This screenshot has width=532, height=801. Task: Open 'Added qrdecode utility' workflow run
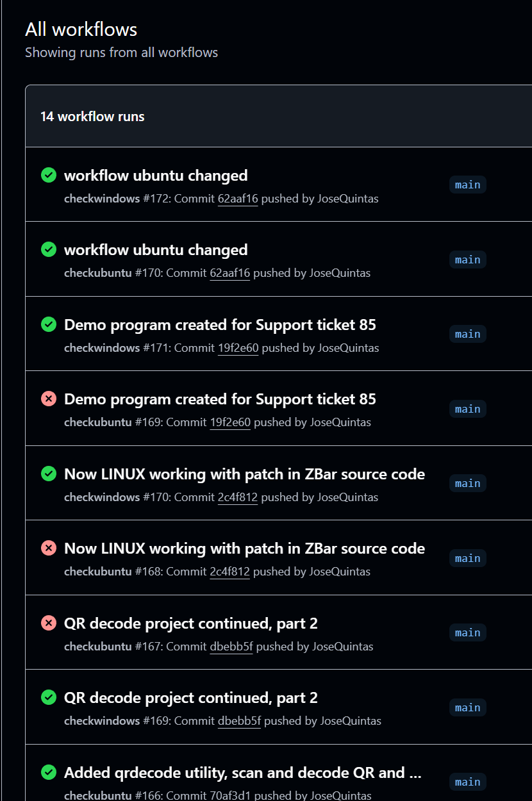tap(242, 773)
